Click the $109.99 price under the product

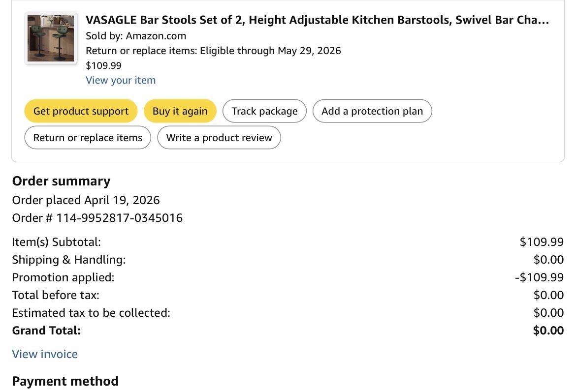(103, 65)
